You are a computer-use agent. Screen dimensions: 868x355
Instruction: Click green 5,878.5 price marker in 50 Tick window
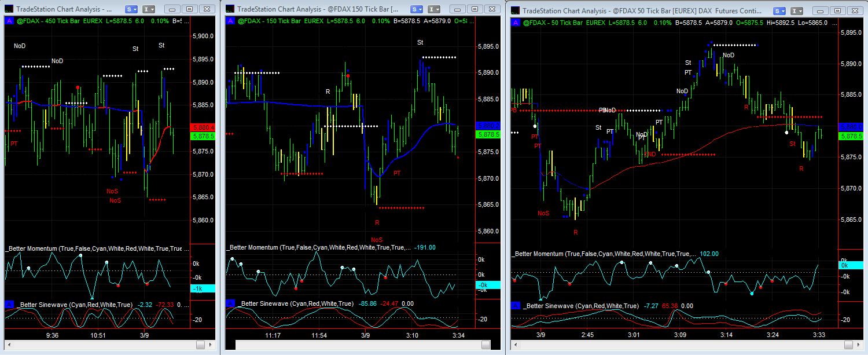coord(851,136)
